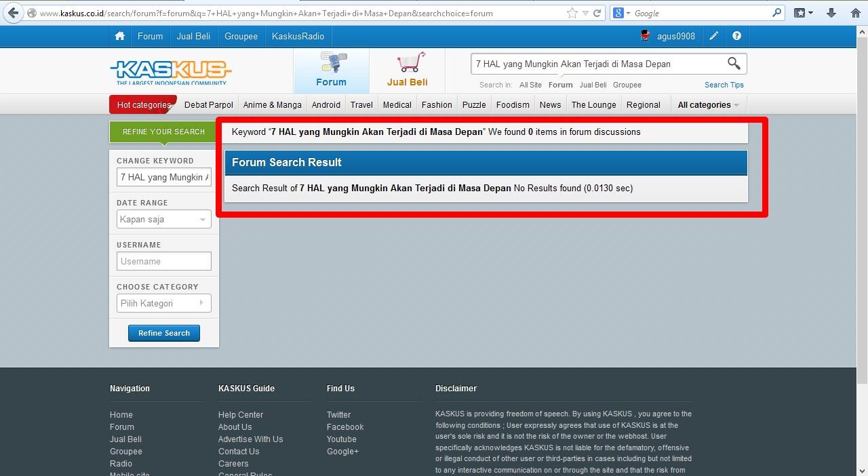Bookmark page with the star icon
Screen dimensions: 868x476
572,13
